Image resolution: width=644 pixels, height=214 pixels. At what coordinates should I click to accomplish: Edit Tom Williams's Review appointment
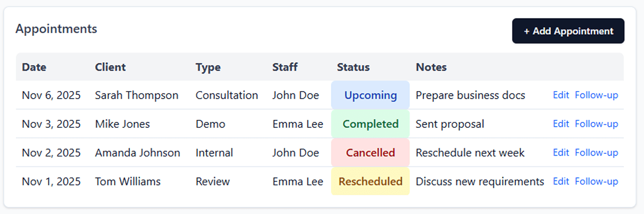pos(561,181)
